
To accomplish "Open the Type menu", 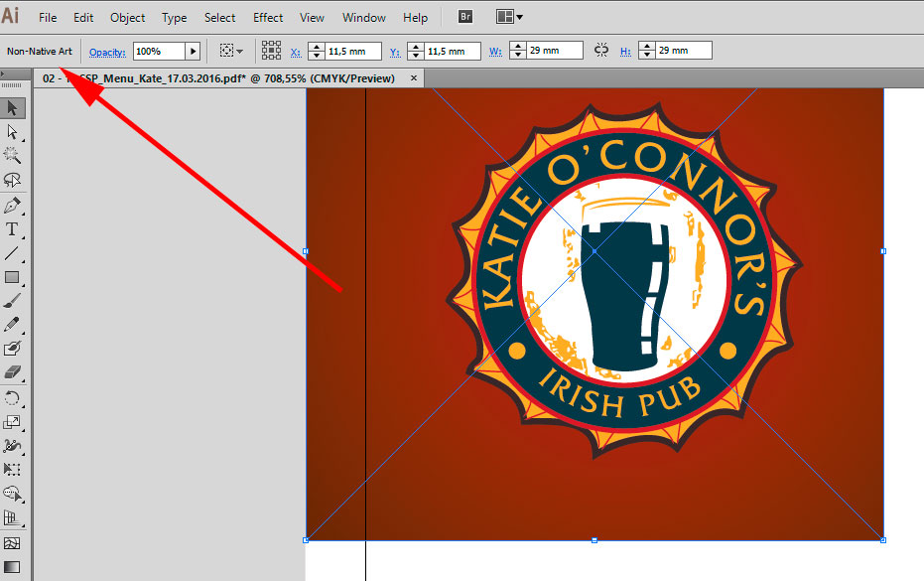I will pos(175,18).
